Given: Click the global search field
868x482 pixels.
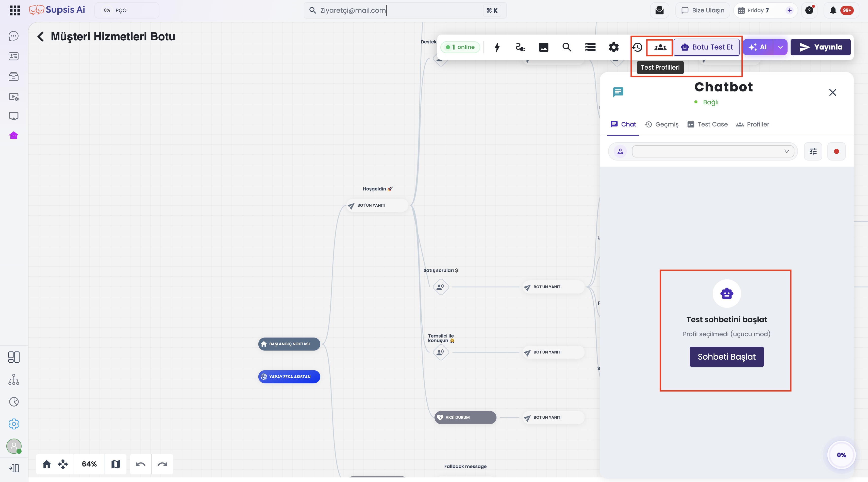Looking at the screenshot, I should 405,10.
